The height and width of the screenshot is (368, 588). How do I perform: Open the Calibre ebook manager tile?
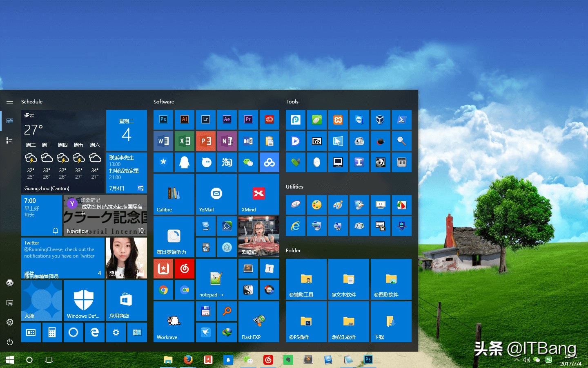174,194
